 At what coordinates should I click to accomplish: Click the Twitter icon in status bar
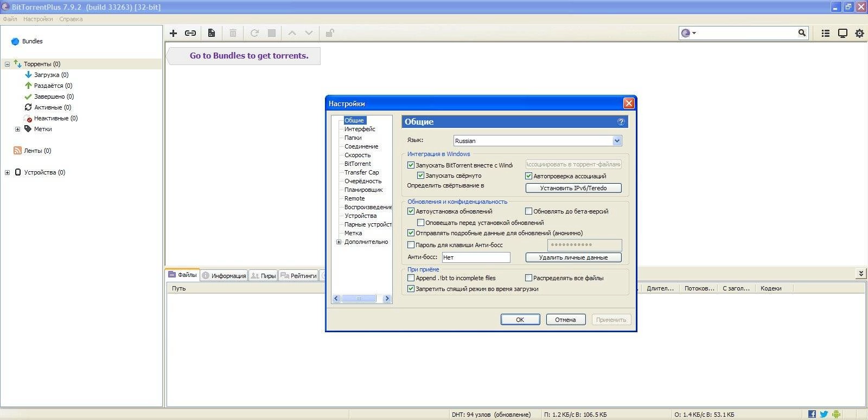coord(824,414)
